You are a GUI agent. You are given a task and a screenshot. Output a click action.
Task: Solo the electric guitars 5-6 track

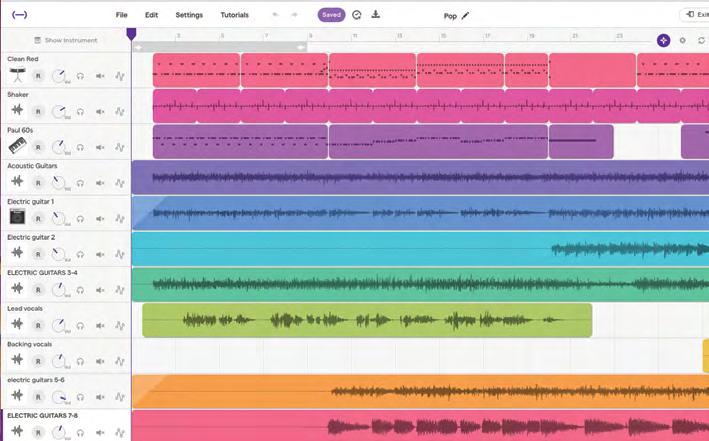click(80, 397)
